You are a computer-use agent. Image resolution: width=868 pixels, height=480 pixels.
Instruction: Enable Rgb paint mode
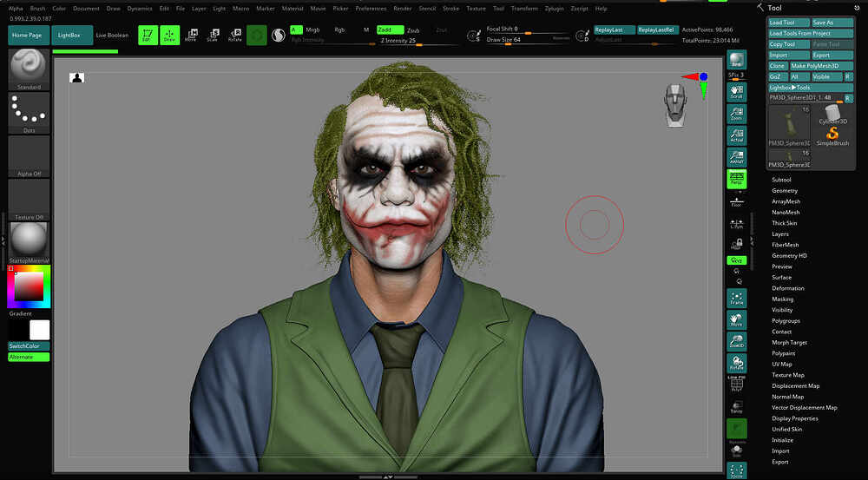[x=339, y=30]
